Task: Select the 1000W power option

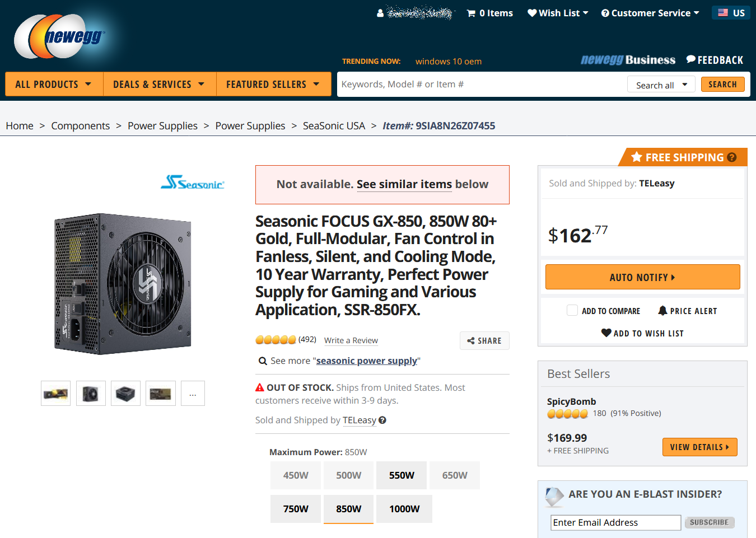Action: click(x=404, y=509)
